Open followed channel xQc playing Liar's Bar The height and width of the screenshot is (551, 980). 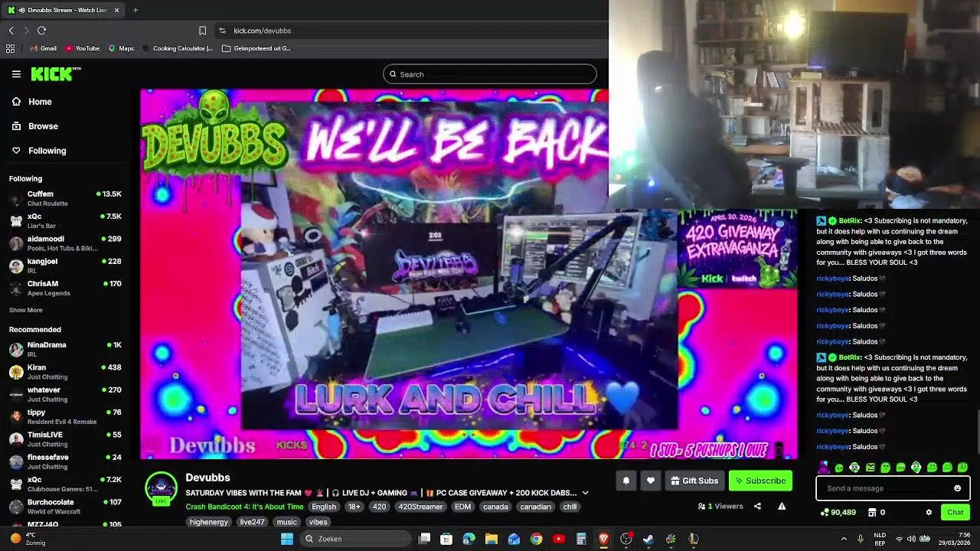[65, 221]
